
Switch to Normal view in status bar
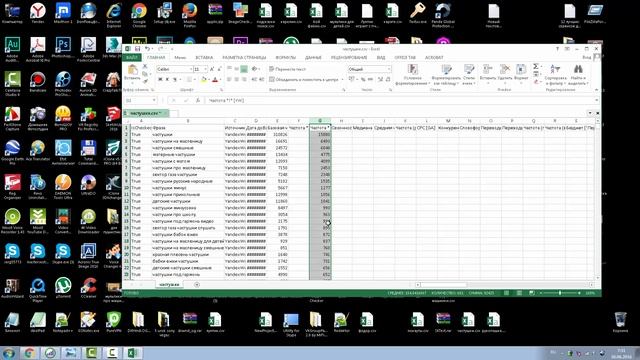tap(507, 293)
